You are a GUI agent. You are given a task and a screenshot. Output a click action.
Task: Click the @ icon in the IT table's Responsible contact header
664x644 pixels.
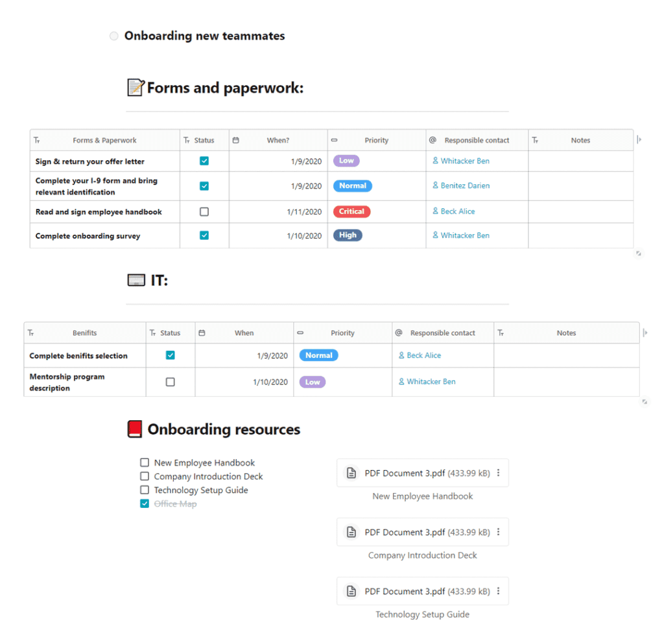[399, 333]
